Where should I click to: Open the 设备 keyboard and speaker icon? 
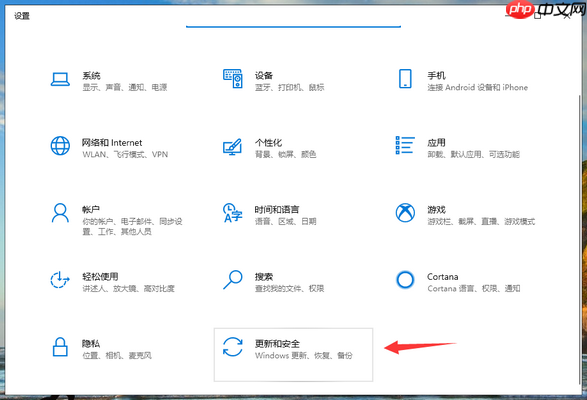point(233,79)
